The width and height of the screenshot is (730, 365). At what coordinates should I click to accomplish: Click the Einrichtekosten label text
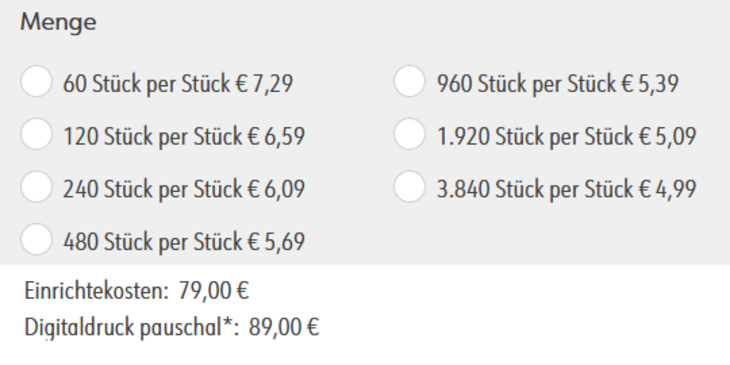(x=96, y=291)
